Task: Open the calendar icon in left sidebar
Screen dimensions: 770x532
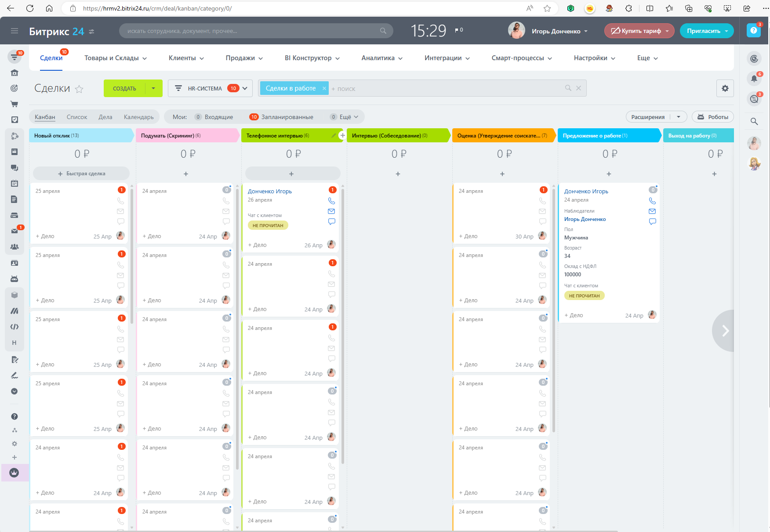Action: click(15, 183)
